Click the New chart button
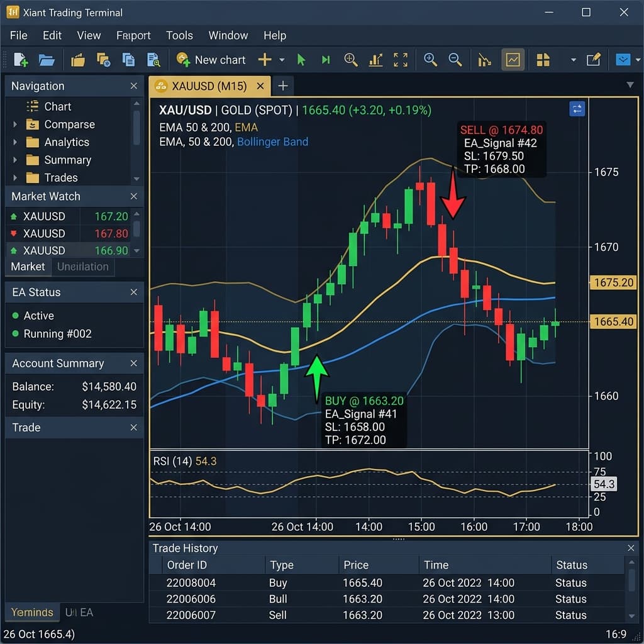The width and height of the screenshot is (644, 644). click(x=211, y=60)
